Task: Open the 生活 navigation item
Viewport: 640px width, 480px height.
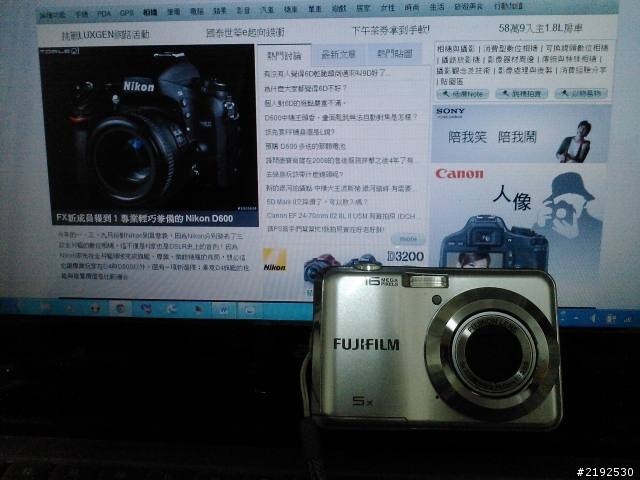Action: (x=436, y=7)
